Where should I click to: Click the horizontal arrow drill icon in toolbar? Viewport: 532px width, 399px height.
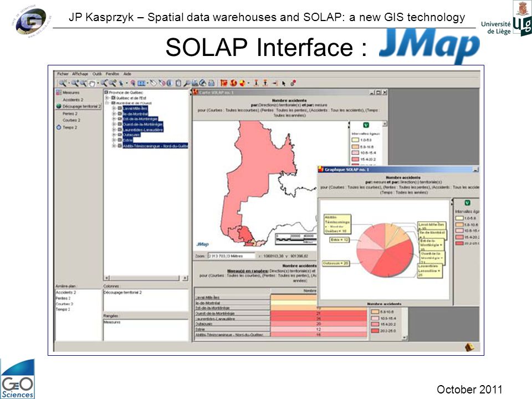[274, 83]
